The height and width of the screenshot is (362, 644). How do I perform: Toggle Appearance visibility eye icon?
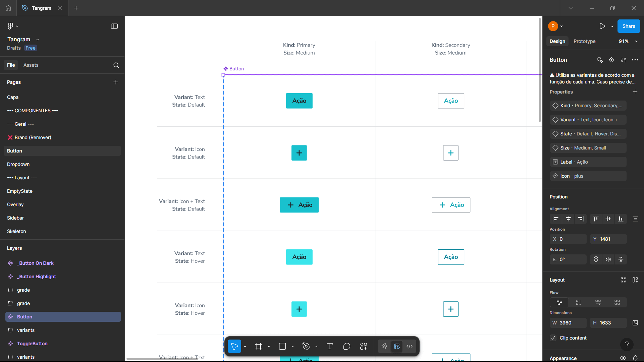(623, 358)
